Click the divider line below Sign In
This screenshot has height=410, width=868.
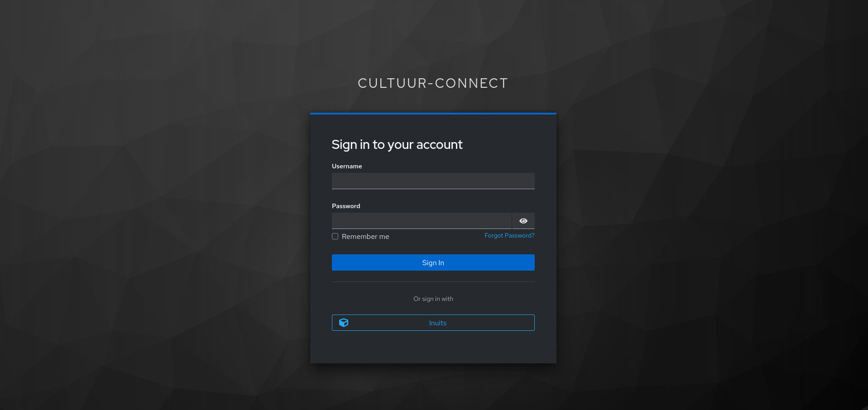(x=433, y=281)
